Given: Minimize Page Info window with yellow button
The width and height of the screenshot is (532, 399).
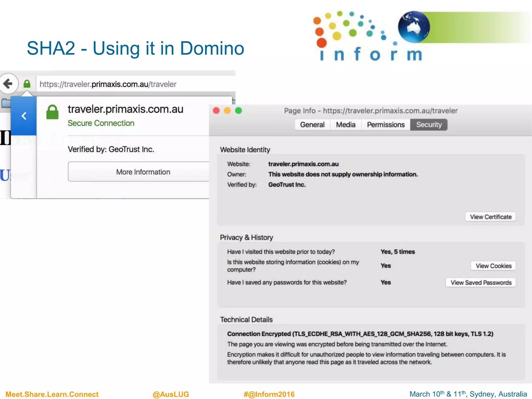Looking at the screenshot, I should [x=227, y=111].
